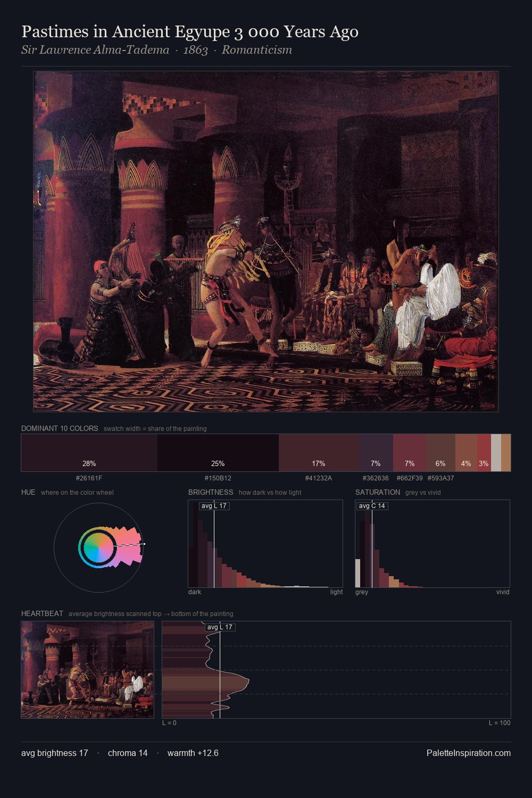Click the 'vivid' axis label
Image resolution: width=532 pixels, height=798 pixels.
[x=503, y=592]
